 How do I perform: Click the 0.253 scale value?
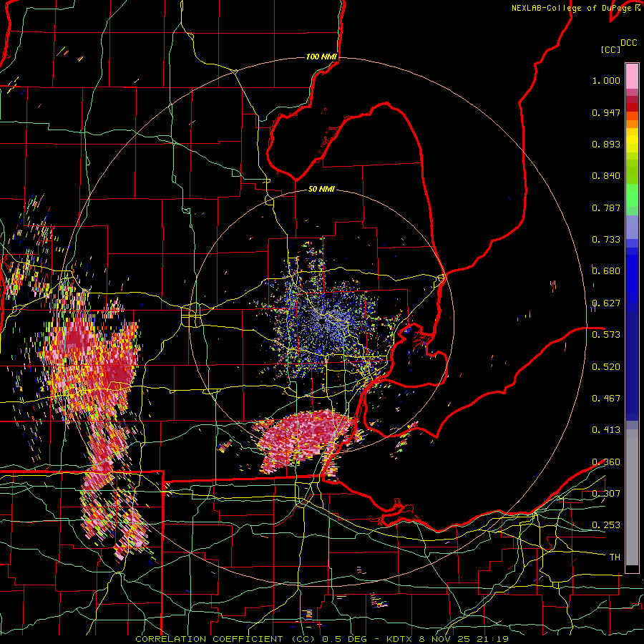pyautogui.click(x=606, y=525)
